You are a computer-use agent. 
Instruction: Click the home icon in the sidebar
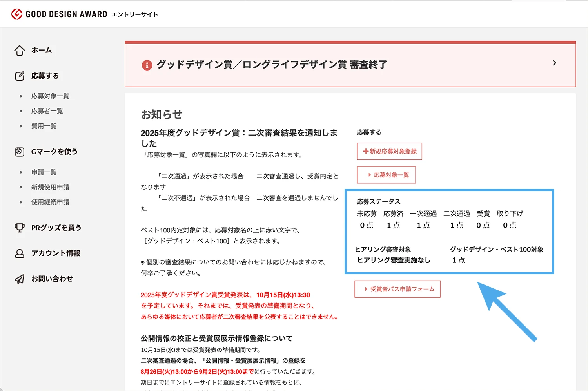tap(20, 50)
